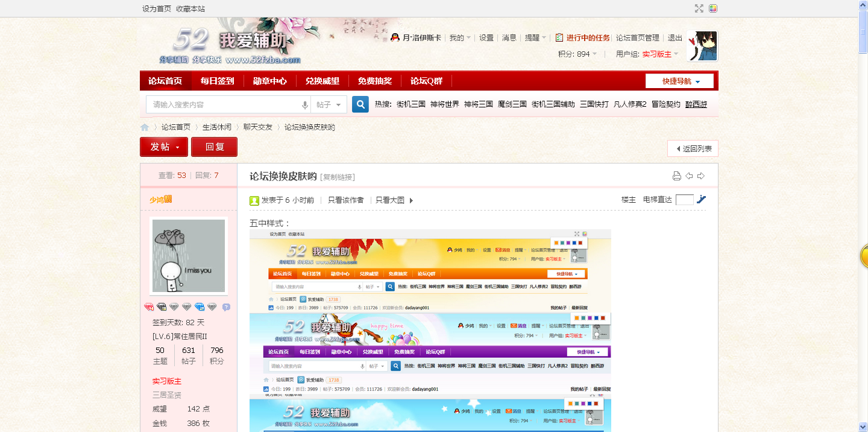
Task: Click the skin preview screenshot in the post
Action: point(430,331)
